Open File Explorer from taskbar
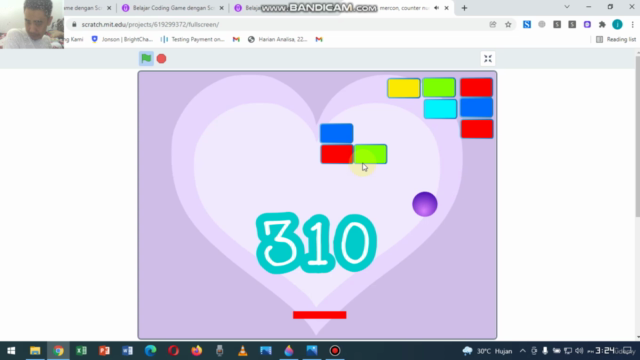640x360 pixels. click(35, 351)
